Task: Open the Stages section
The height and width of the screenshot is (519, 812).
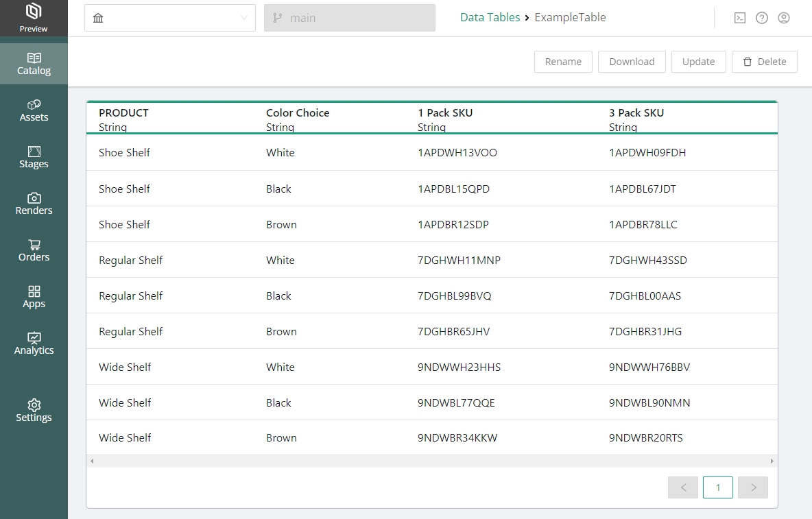Action: pos(34,157)
